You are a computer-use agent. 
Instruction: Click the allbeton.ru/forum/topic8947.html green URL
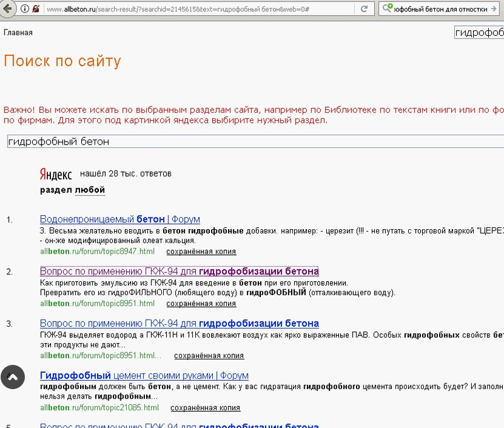pos(96,251)
